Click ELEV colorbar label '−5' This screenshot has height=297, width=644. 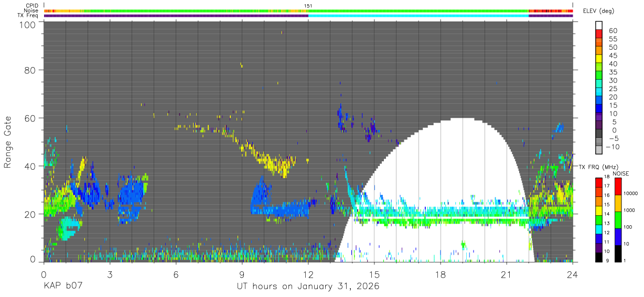613,139
